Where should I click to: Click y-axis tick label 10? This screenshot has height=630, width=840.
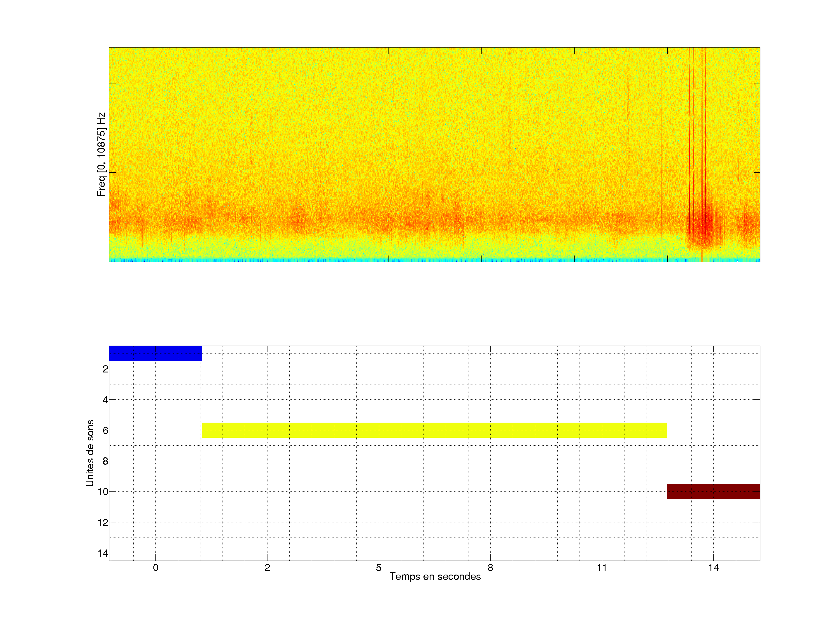click(103, 492)
